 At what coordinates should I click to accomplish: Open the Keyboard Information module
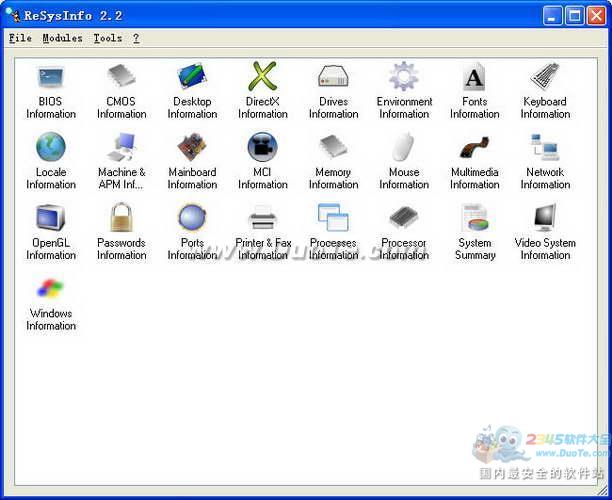(545, 77)
